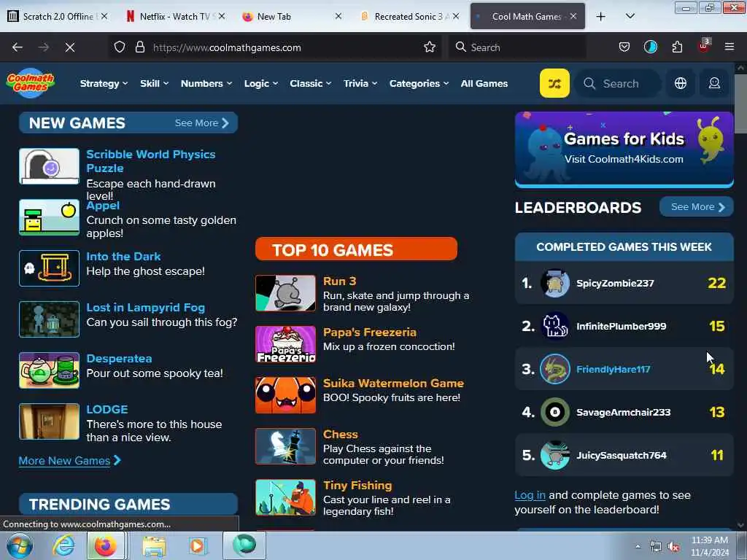Click the Coolmath Games logo
Image resolution: width=747 pixels, height=560 pixels.
click(x=31, y=83)
